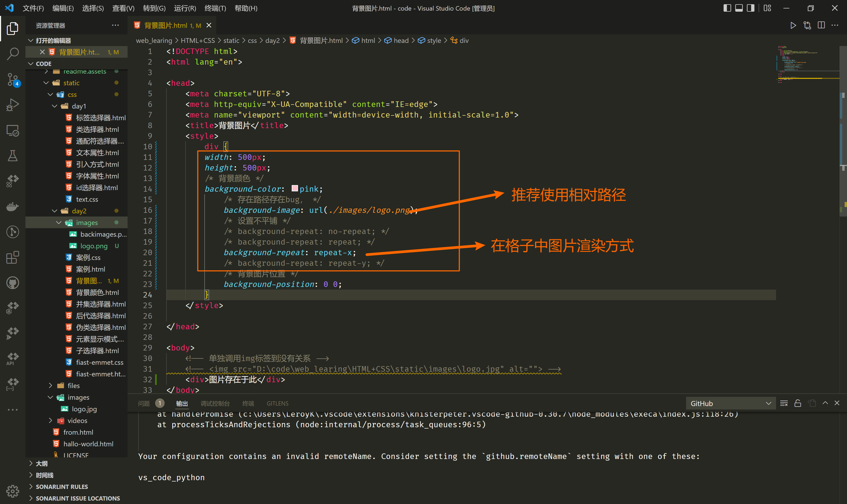Screen dimensions: 847x504
Task: Split the editor to the right
Action: coord(821,25)
